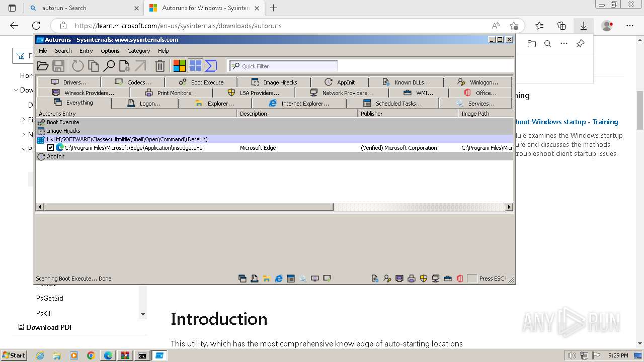Open the Help menu in Autoruns
The image size is (644, 362).
(163, 51)
